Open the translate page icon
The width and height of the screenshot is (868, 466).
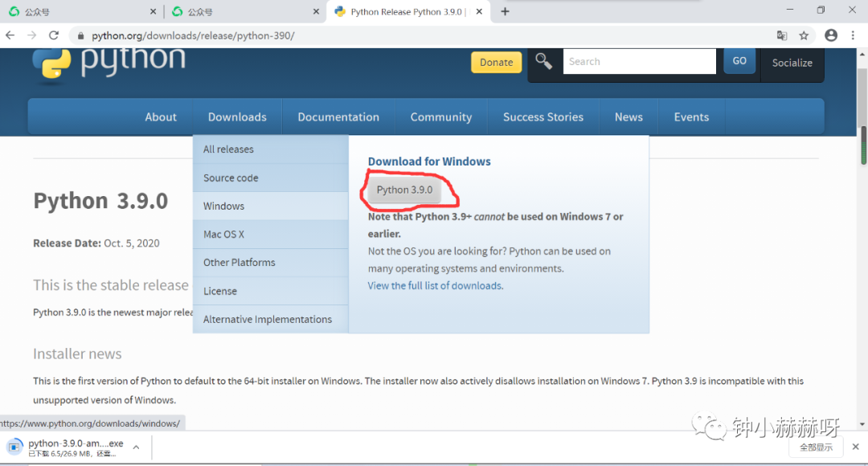pos(782,35)
